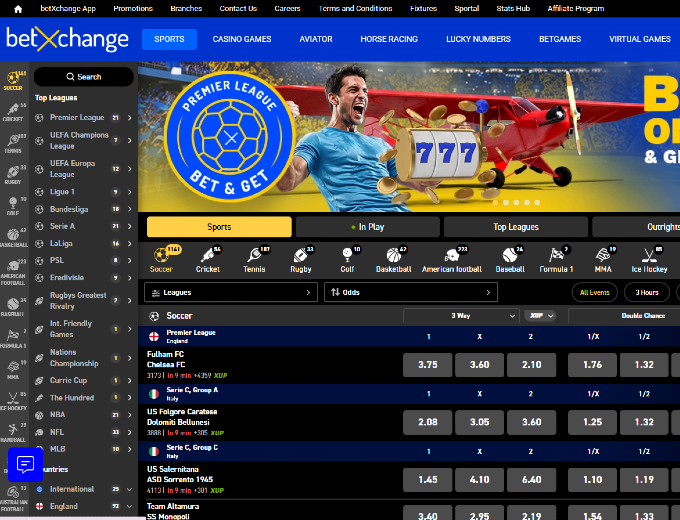Viewport: 680px width, 520px height.
Task: Select American Football icon in left sidebar
Action: pyautogui.click(x=13, y=272)
